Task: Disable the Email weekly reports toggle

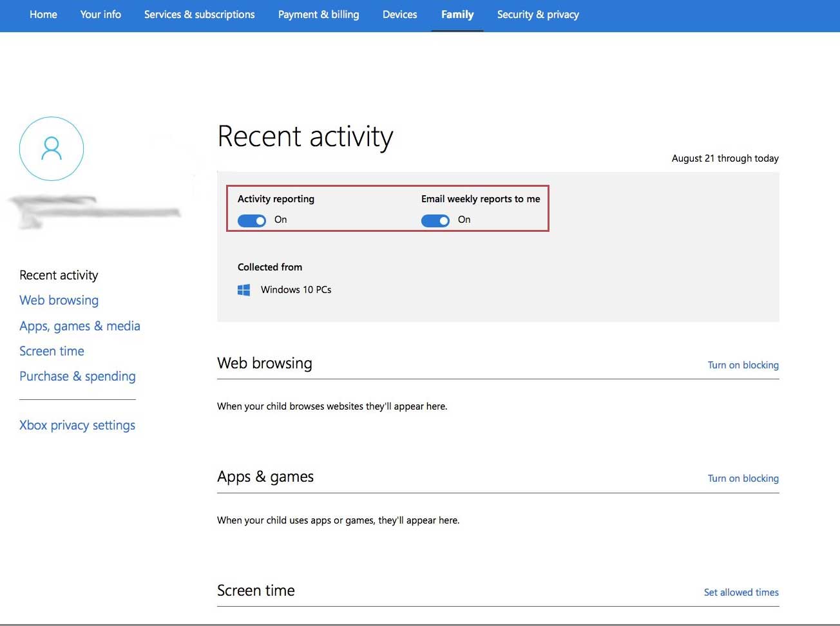Action: [x=435, y=220]
